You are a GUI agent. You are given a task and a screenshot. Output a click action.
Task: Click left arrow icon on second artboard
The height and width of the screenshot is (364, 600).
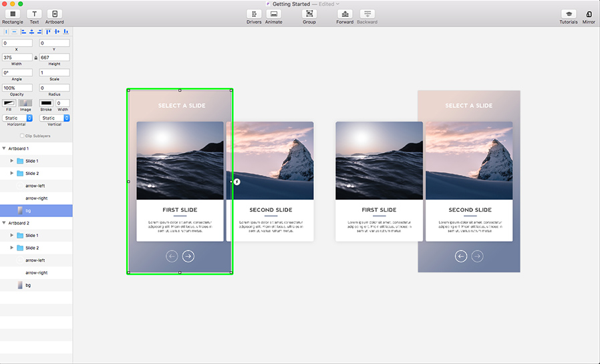point(461,256)
